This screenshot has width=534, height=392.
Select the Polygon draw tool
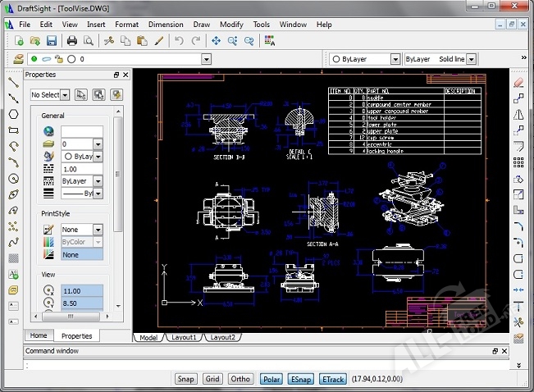click(x=13, y=114)
